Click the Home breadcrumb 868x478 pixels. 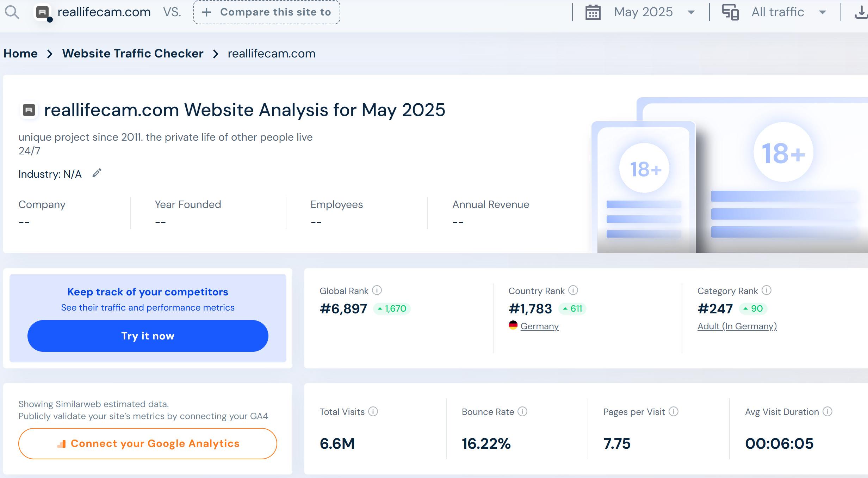[x=20, y=54]
